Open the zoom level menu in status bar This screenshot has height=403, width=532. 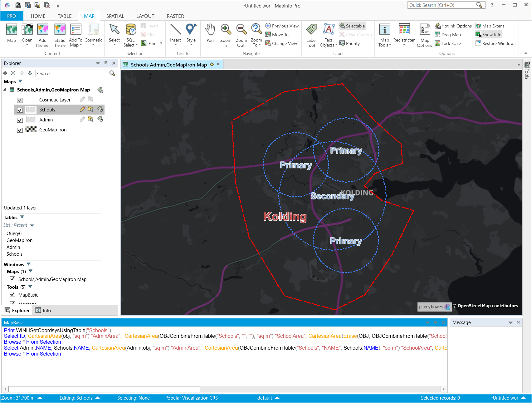[40, 398]
